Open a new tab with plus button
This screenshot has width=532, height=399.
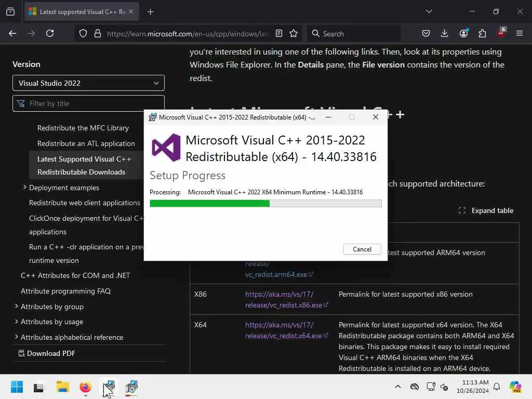tap(150, 12)
